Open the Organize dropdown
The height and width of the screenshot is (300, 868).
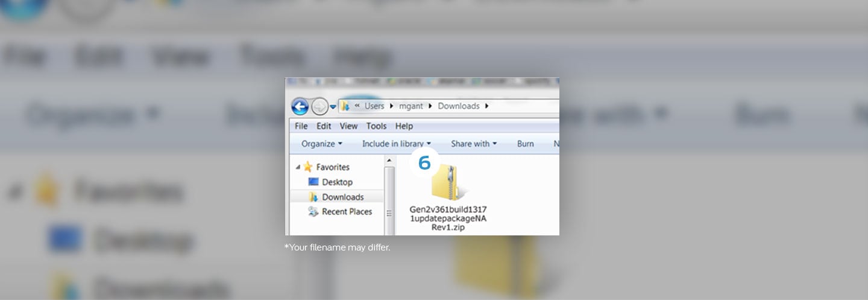[322, 144]
